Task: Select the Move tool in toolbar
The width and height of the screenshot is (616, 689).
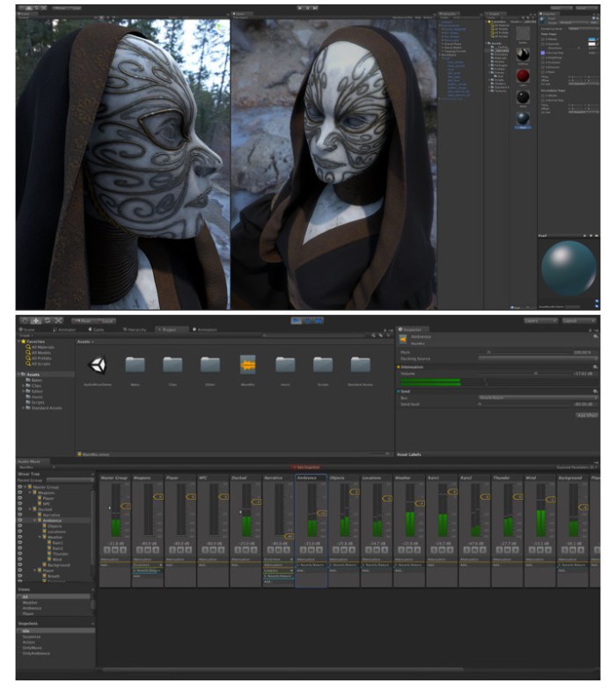Action: coord(36,320)
